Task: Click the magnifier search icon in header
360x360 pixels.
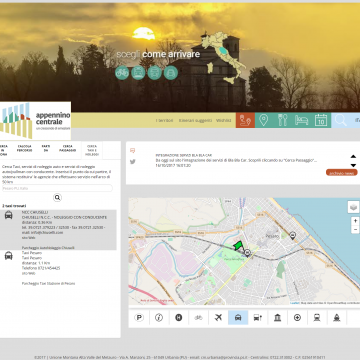Action: pos(341,120)
